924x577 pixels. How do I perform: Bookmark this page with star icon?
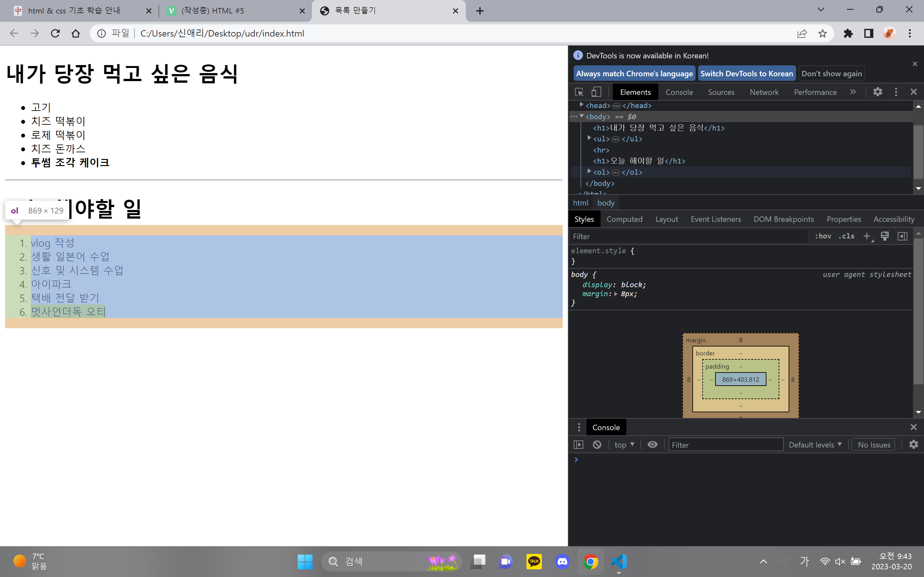click(822, 34)
